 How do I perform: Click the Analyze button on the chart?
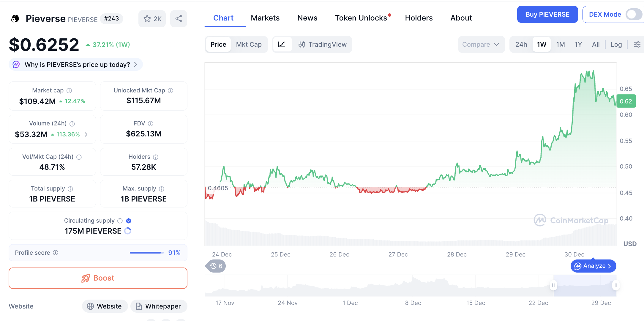point(593,266)
